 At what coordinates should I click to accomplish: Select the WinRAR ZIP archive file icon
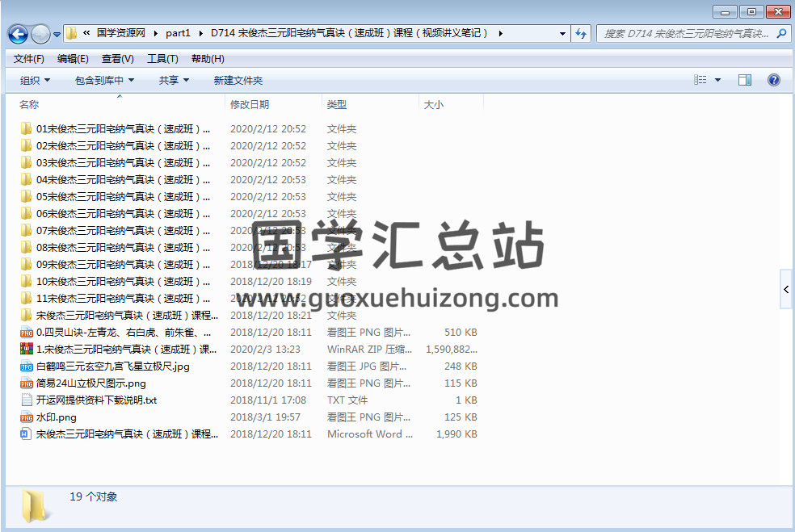tap(27, 350)
